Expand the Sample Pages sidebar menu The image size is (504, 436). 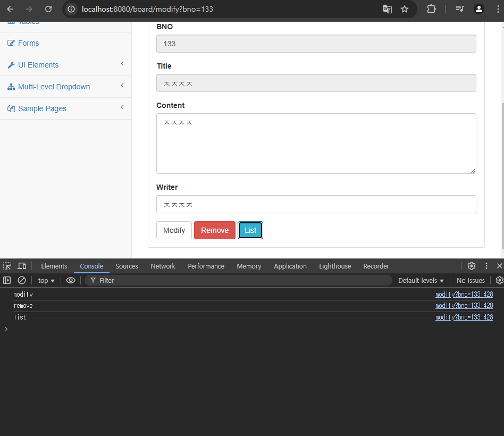[65, 108]
